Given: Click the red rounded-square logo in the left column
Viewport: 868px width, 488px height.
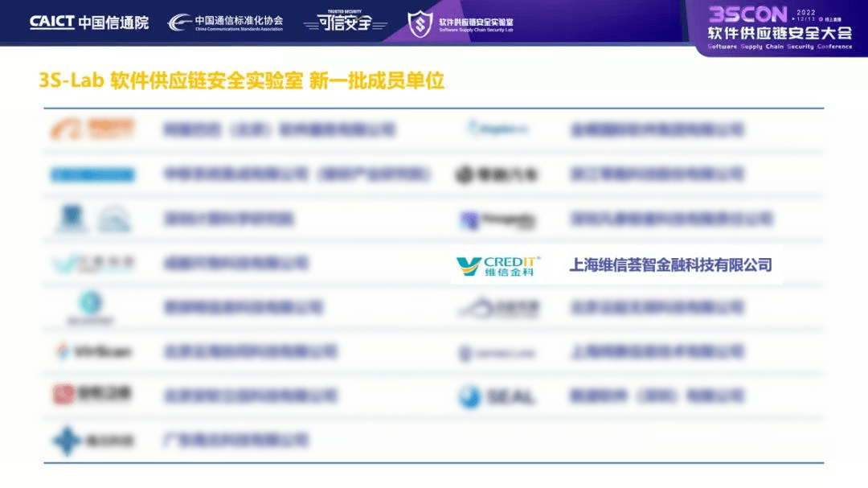Looking at the screenshot, I should [65, 395].
